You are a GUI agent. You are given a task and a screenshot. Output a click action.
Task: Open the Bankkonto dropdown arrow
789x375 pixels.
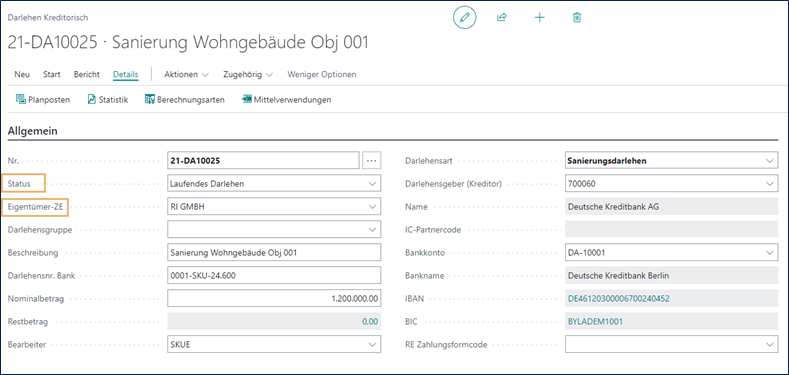[770, 253]
